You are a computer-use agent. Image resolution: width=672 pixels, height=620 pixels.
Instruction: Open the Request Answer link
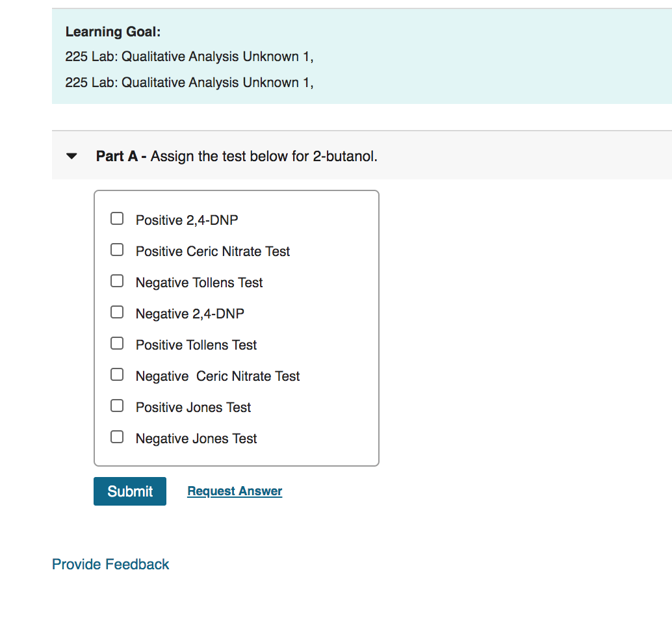pyautogui.click(x=234, y=491)
